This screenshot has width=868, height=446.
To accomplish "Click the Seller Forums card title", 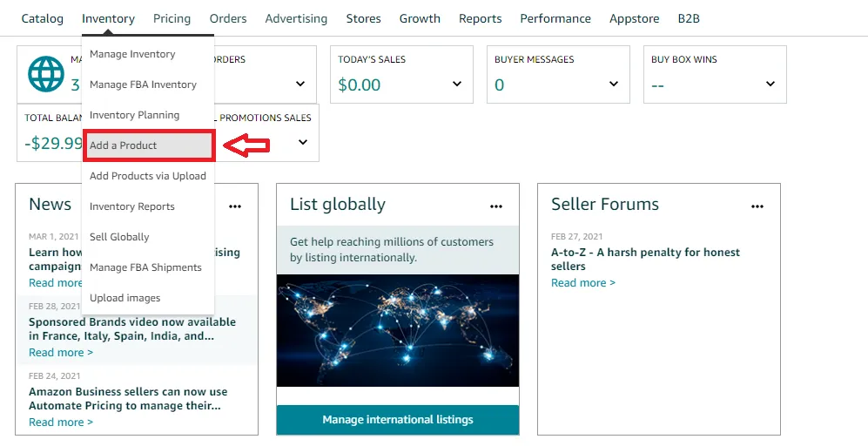I will coord(605,204).
